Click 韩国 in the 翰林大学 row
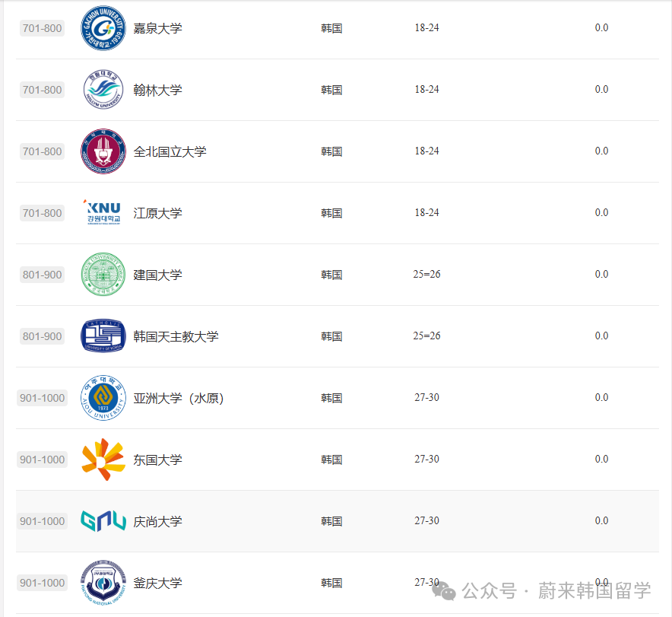The height and width of the screenshot is (617, 672). (331, 90)
